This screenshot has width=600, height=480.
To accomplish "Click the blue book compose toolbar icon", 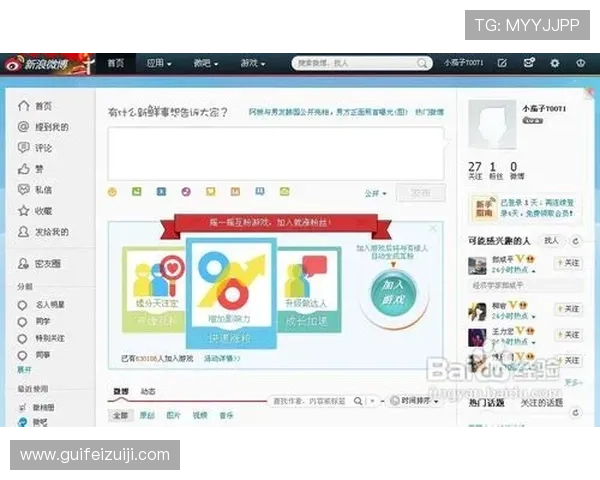I will [260, 191].
